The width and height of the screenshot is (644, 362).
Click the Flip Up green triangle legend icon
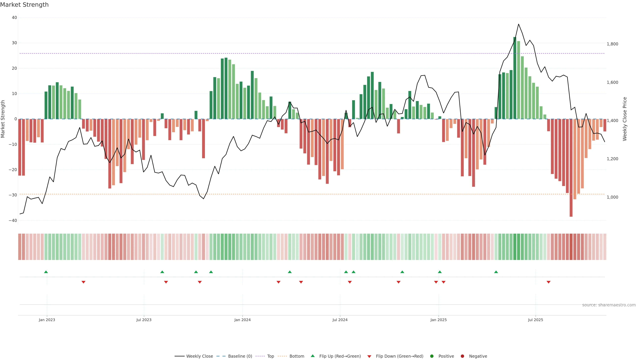[x=312, y=356]
